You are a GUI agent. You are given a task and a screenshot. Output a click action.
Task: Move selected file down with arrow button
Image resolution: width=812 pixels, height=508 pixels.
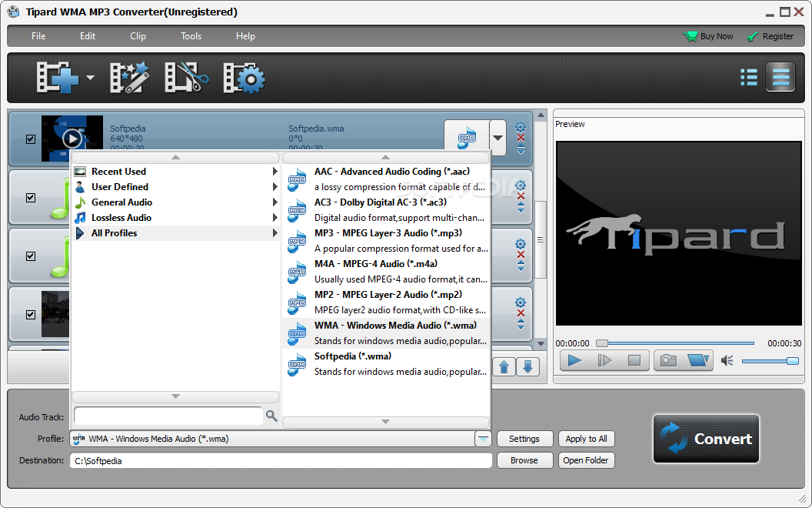(527, 367)
